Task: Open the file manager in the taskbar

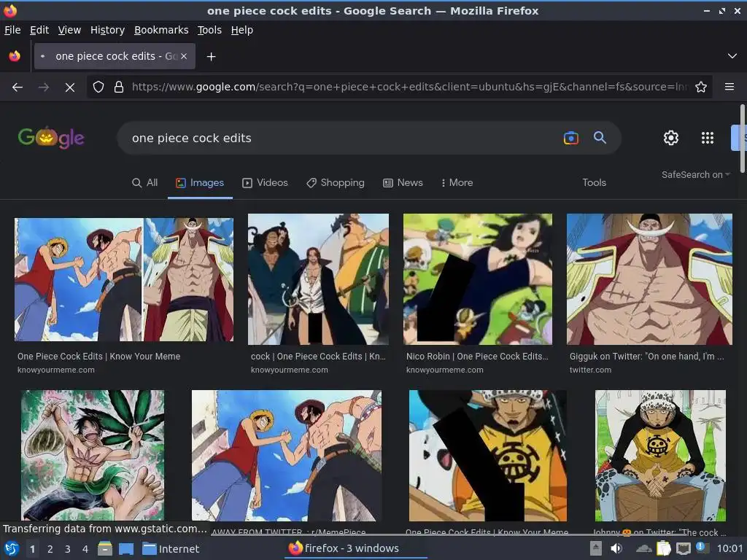Action: point(105,549)
